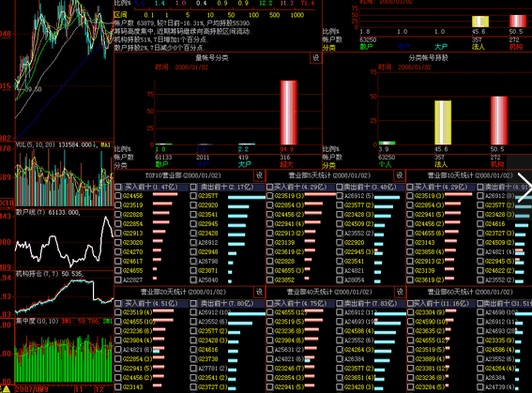Open 设 settings for 营业部5天统计 panel
The height and width of the screenshot is (393, 532).
coord(400,175)
